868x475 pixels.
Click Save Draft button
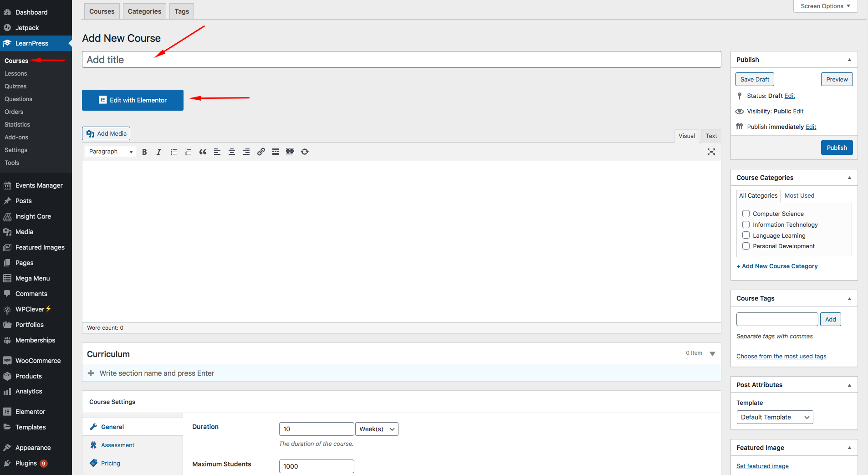pos(755,79)
